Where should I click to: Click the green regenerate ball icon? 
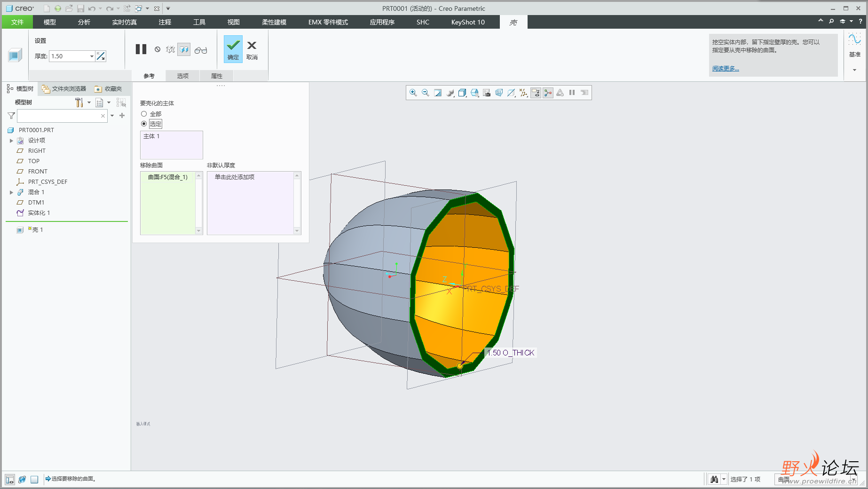coord(58,8)
